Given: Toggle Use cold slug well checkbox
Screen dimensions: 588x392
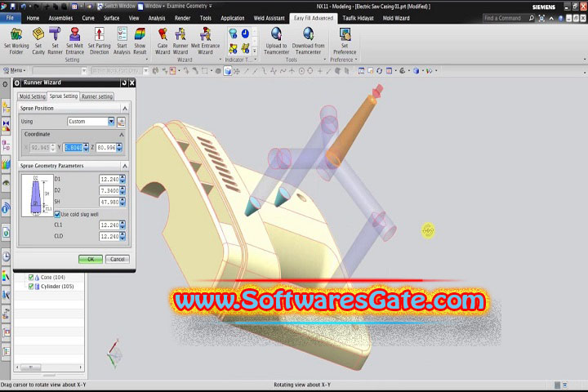Looking at the screenshot, I should [x=57, y=214].
